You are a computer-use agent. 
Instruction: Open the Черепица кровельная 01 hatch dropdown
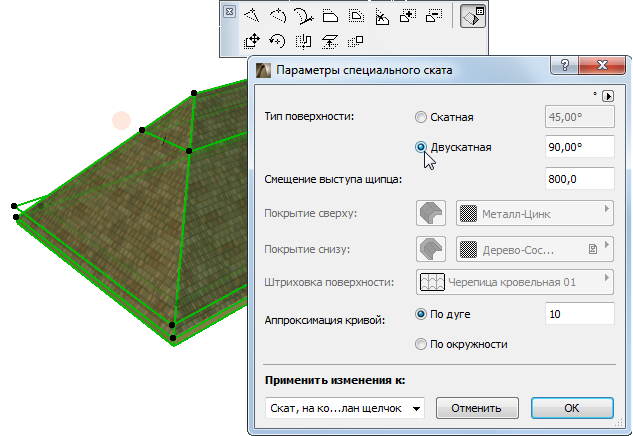coord(515,282)
